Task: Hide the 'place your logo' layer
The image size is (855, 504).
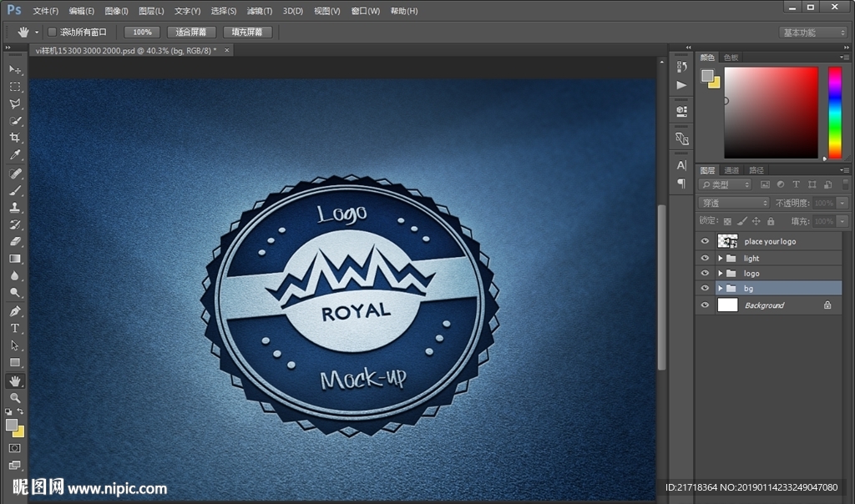Action: (x=705, y=241)
